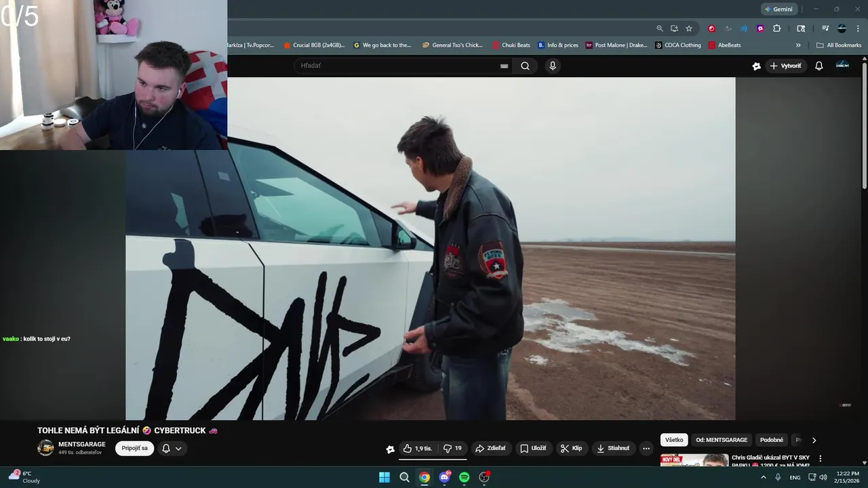Click the tray microphone icon

(778, 477)
